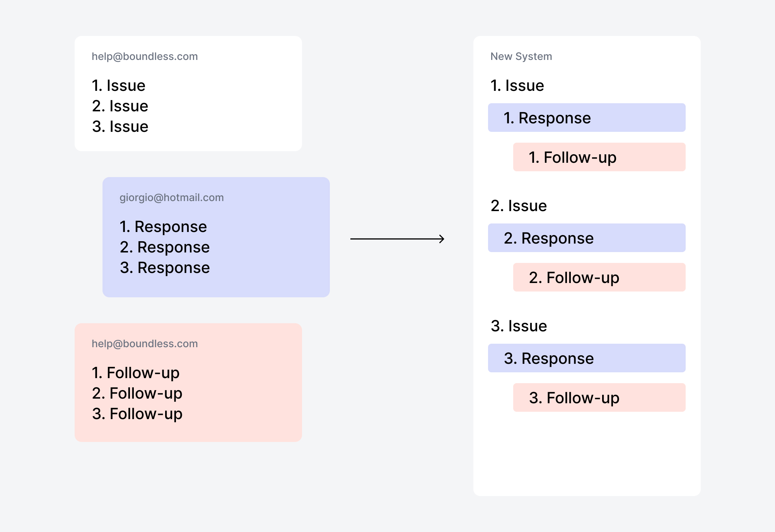Image resolution: width=775 pixels, height=532 pixels.
Task: Click the pink 2. Follow-up bar in New System
Action: coord(599,277)
